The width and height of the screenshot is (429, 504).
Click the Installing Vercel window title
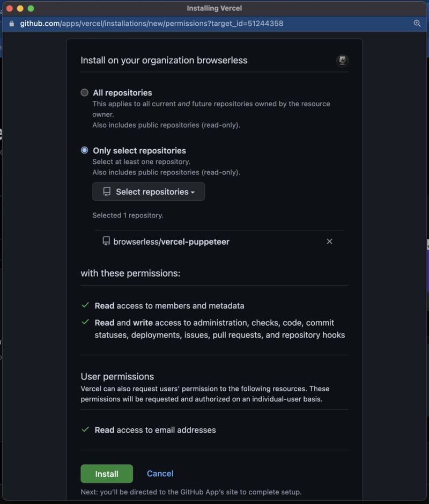(x=214, y=9)
